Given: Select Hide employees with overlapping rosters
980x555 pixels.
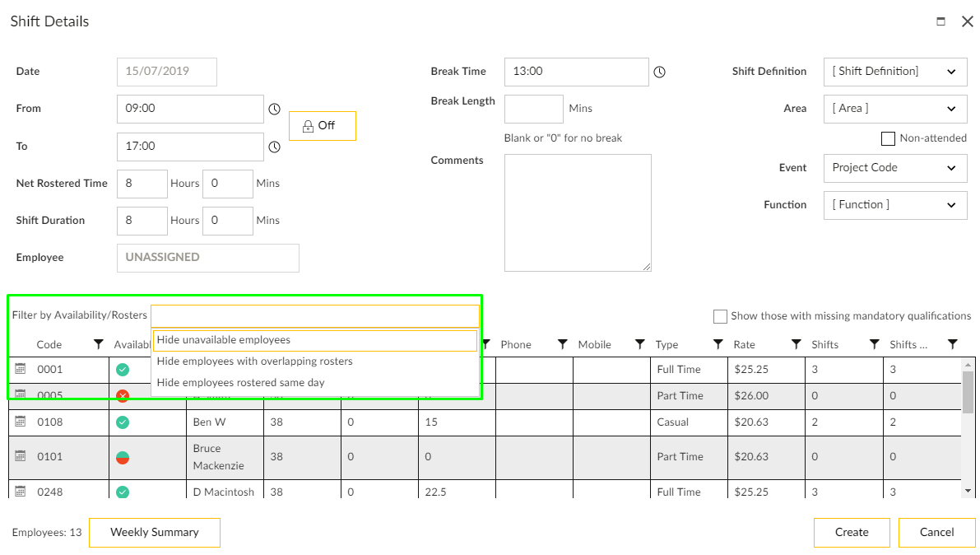Looking at the screenshot, I should click(x=254, y=361).
